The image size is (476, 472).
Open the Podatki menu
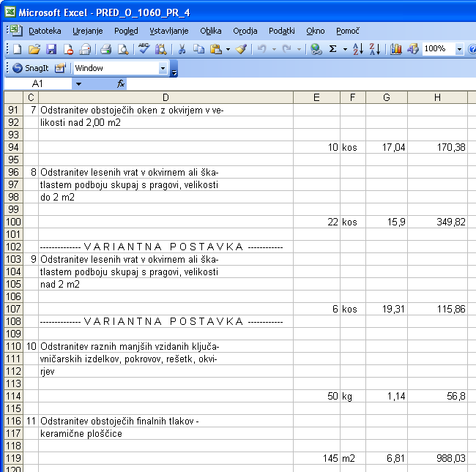[281, 31]
